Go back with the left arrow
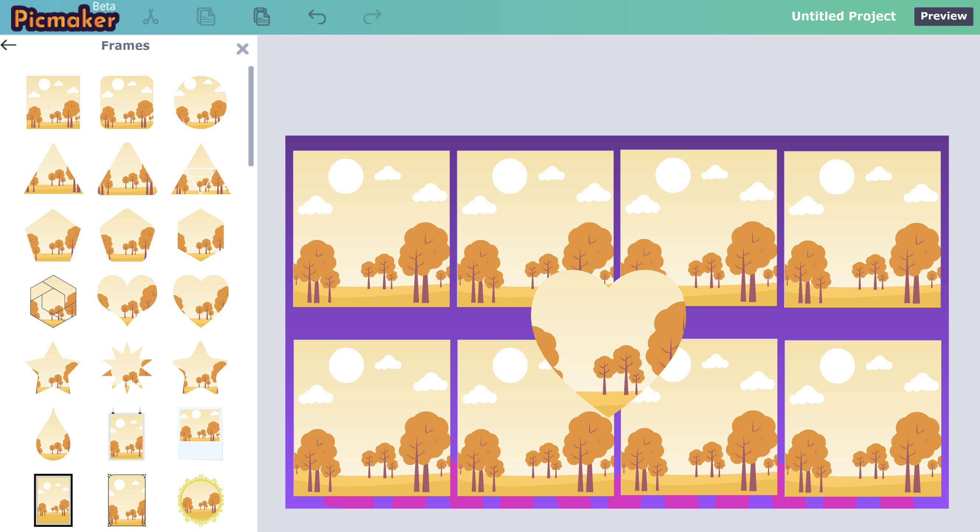Image resolution: width=980 pixels, height=532 pixels. tap(9, 45)
